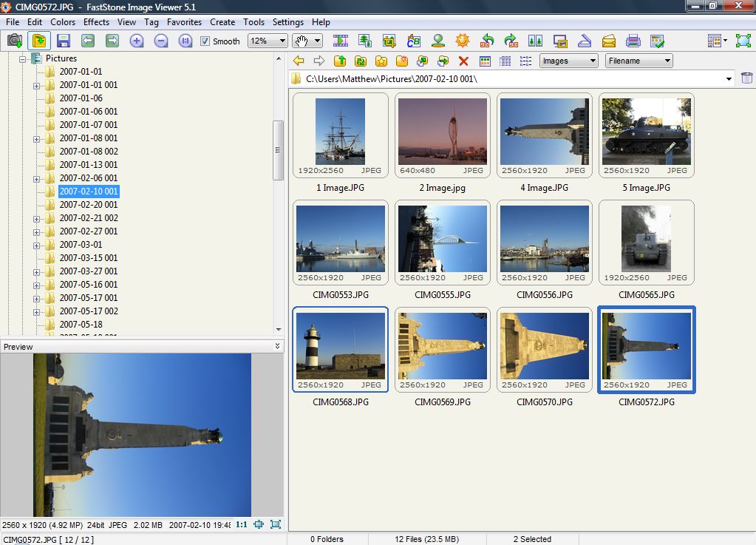Open the Filename sorting dropdown
756x545 pixels.
click(638, 61)
